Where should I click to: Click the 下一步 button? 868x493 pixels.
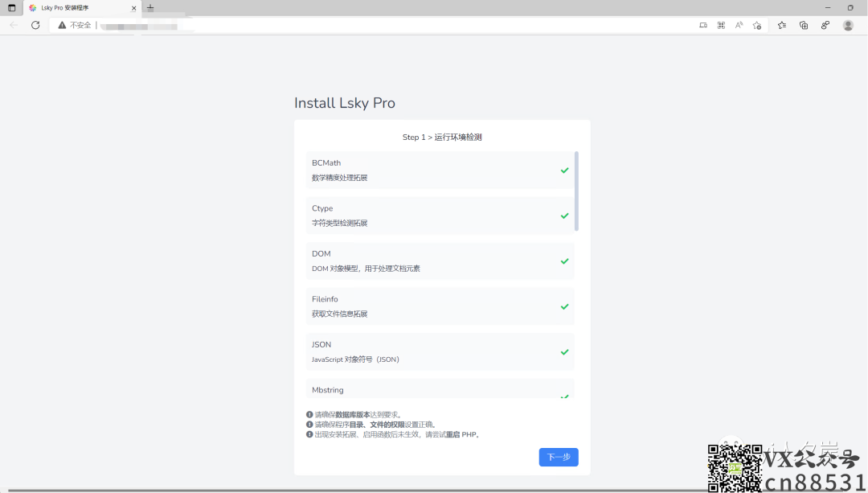(559, 457)
